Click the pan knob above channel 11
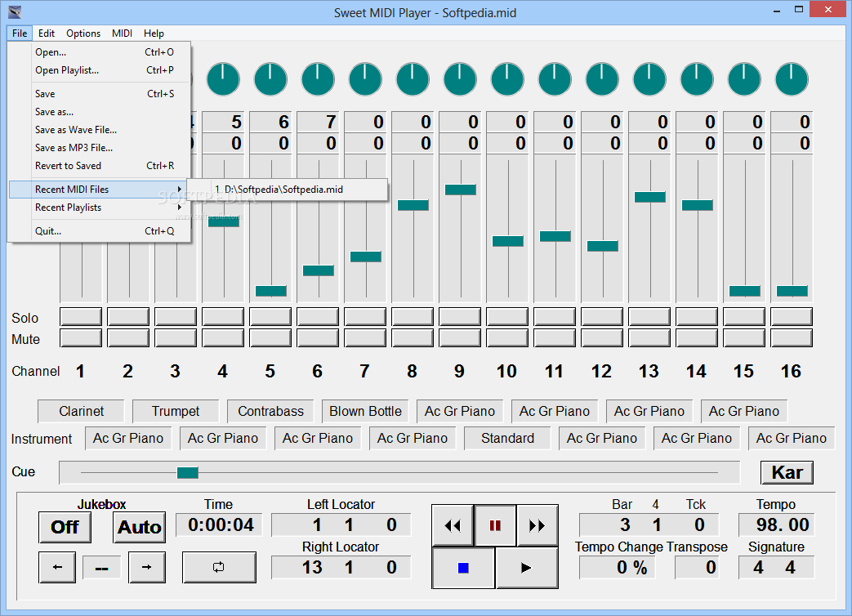 coord(554,79)
